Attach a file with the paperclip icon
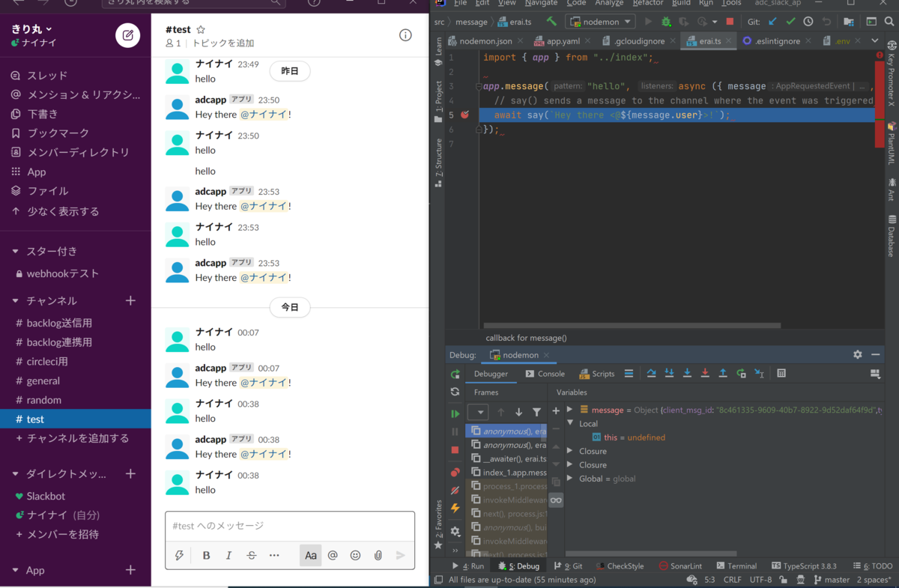Viewport: 899px width, 588px height. click(378, 555)
